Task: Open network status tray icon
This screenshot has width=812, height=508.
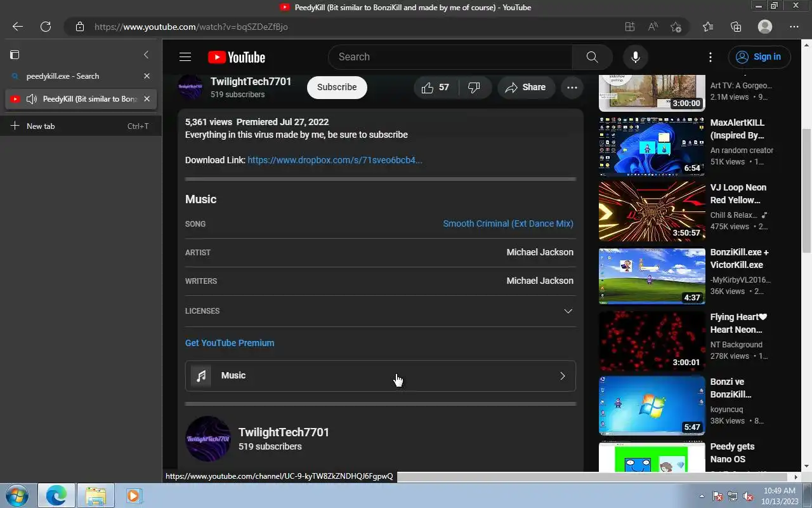Action: 733,496
